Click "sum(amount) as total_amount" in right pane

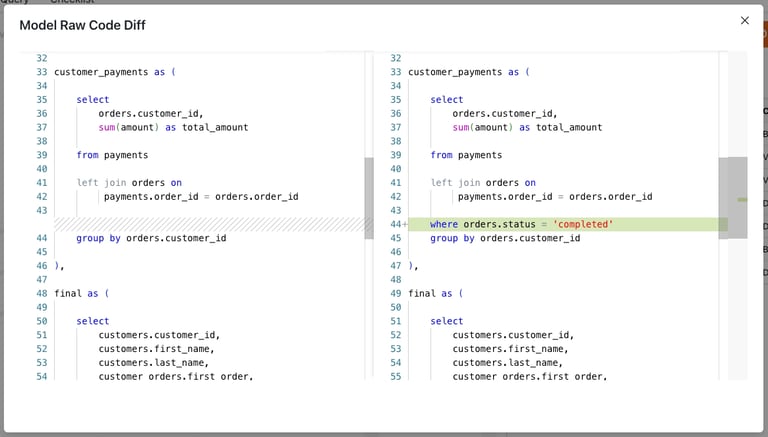pyautogui.click(x=528, y=127)
